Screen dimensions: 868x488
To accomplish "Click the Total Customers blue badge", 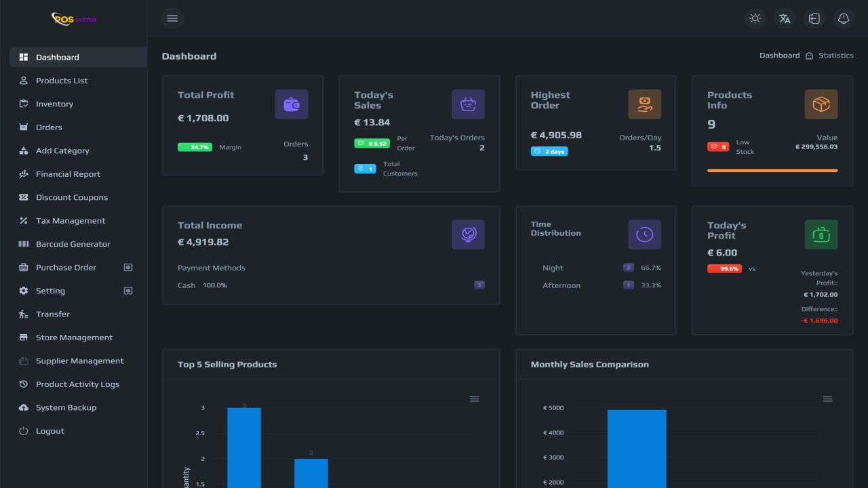I will (x=365, y=169).
